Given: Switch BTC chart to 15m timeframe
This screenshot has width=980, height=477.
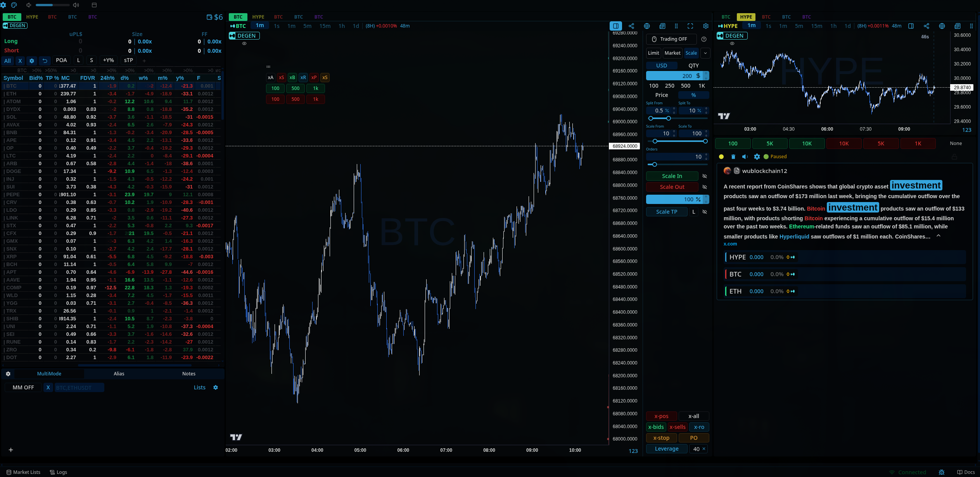Looking at the screenshot, I should coord(325,26).
